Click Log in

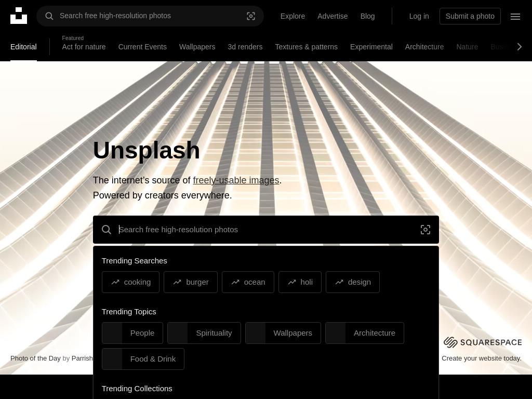(x=419, y=16)
